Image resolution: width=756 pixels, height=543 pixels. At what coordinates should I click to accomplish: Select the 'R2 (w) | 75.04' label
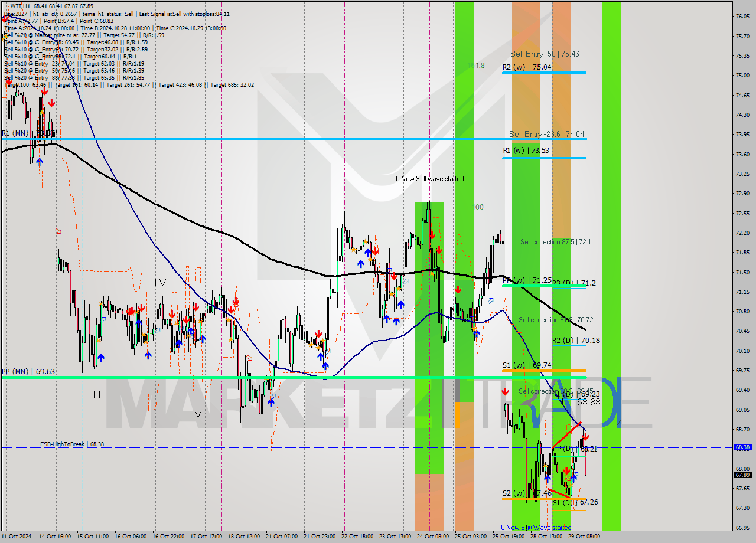click(x=527, y=67)
